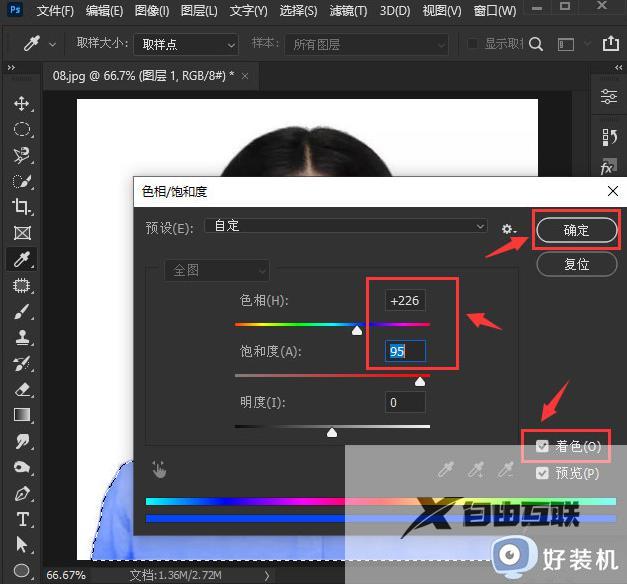627x584 pixels.
Task: Select the Path Selection tool
Action: coord(22,545)
